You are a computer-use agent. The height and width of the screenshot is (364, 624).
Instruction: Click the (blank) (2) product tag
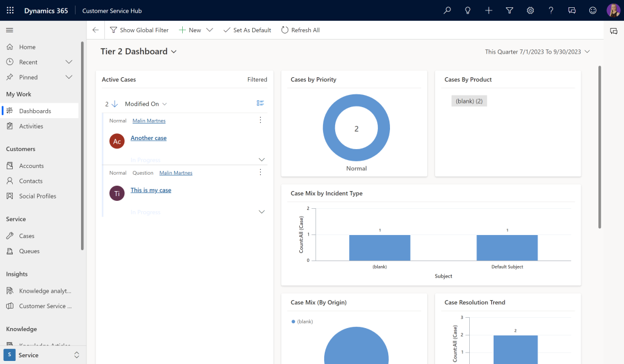469,101
